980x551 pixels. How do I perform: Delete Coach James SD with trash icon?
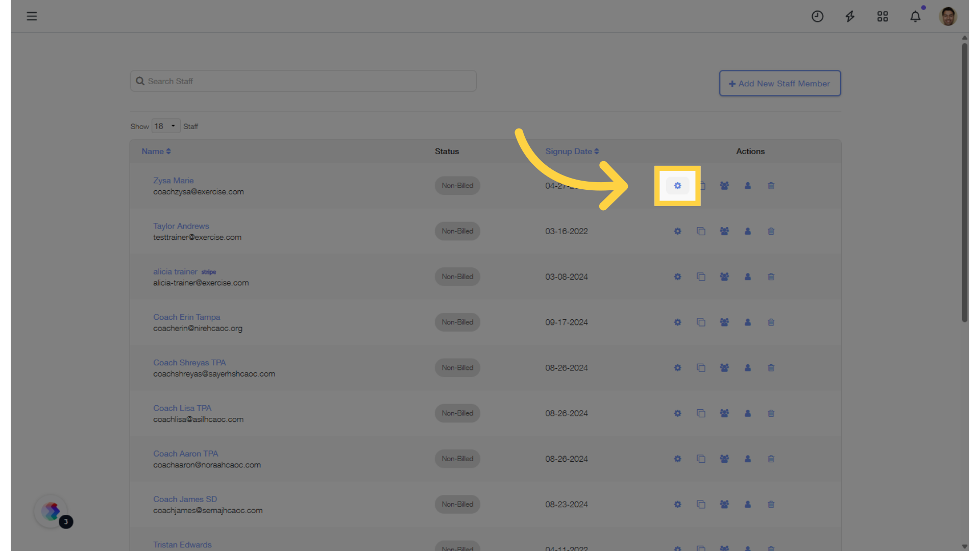point(771,504)
